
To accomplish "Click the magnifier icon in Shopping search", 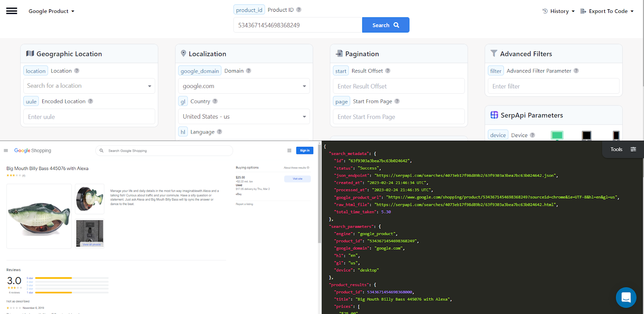I will coord(101,151).
